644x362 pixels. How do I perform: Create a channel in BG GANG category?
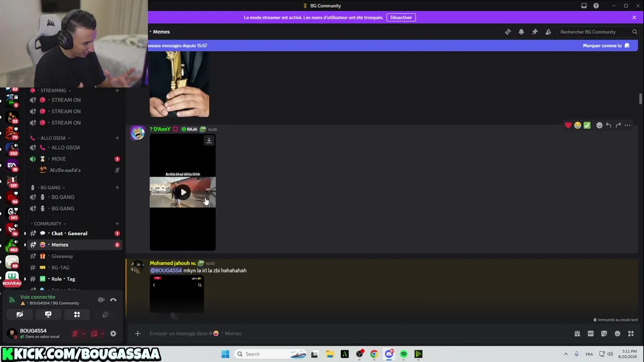(x=117, y=188)
